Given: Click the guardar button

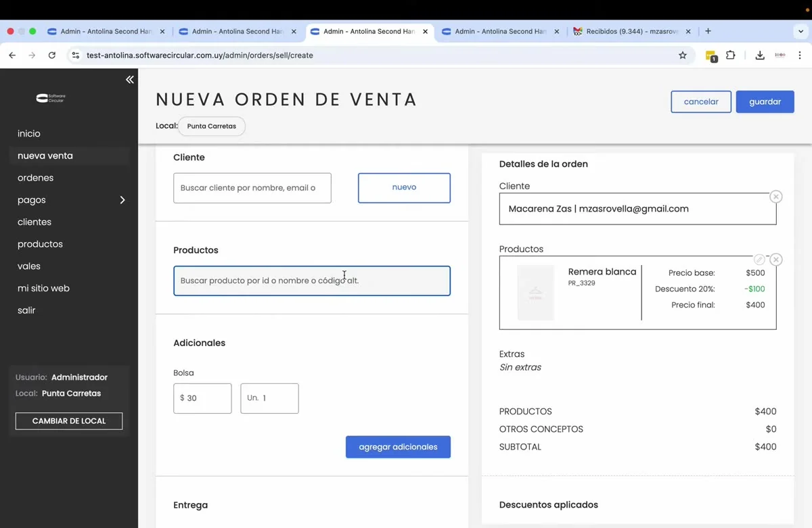Looking at the screenshot, I should pos(765,101).
